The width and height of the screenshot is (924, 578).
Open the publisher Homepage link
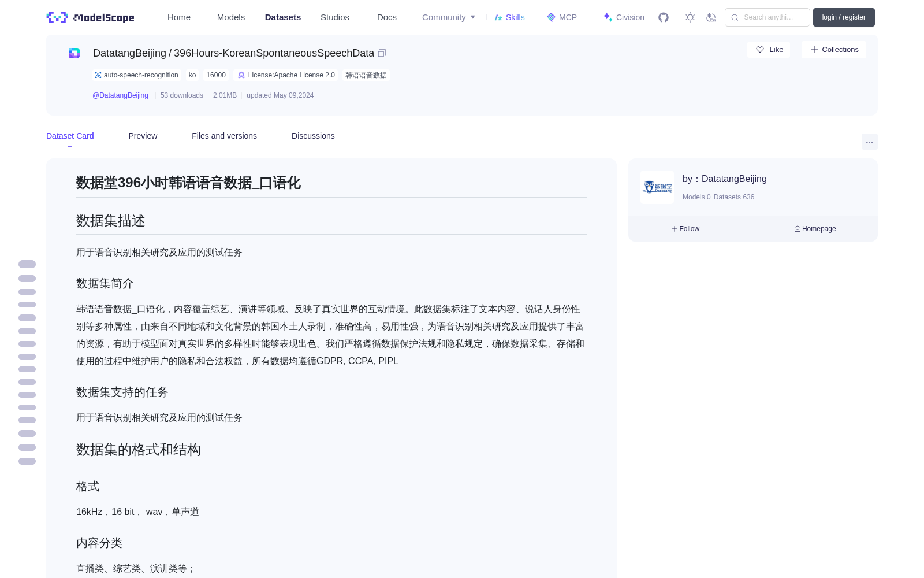[x=815, y=229]
